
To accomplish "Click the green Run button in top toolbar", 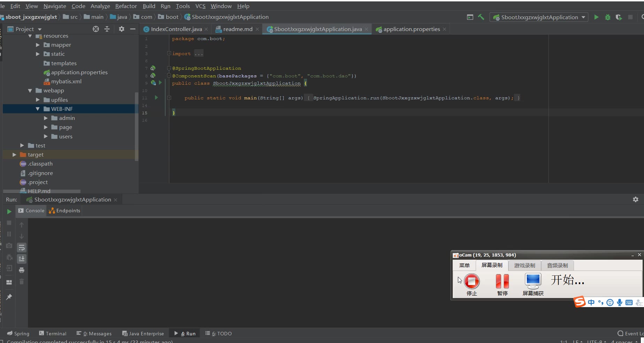I will (x=596, y=17).
